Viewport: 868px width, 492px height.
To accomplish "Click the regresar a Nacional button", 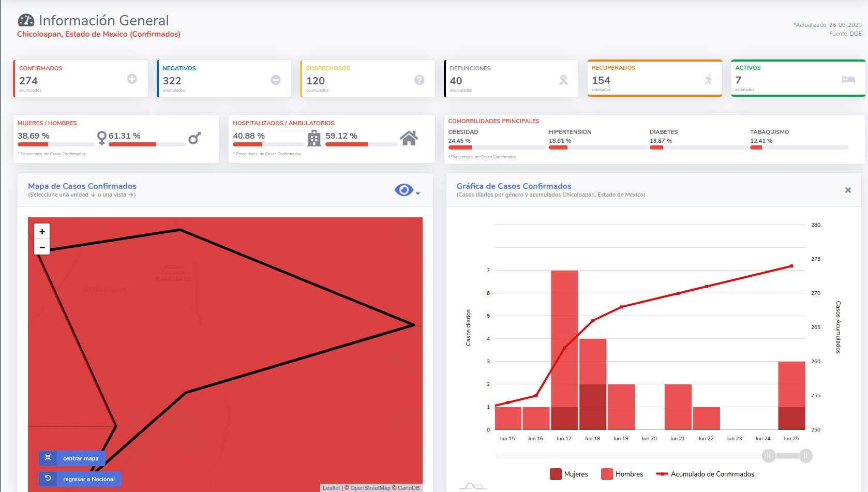I will click(x=80, y=479).
